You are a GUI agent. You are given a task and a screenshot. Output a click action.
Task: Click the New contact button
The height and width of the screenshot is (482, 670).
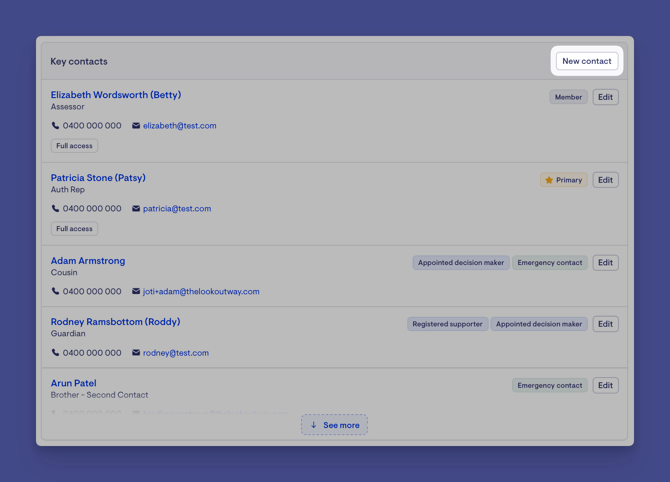click(587, 61)
